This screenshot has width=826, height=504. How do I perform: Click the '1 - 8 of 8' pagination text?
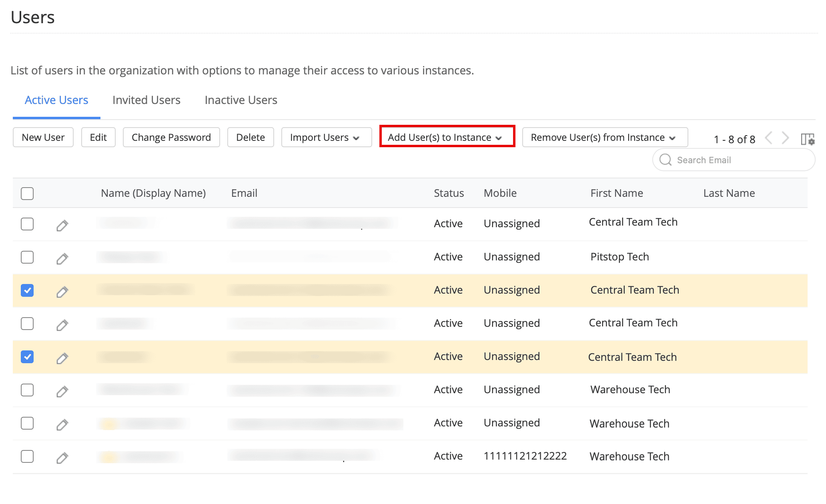pyautogui.click(x=734, y=139)
